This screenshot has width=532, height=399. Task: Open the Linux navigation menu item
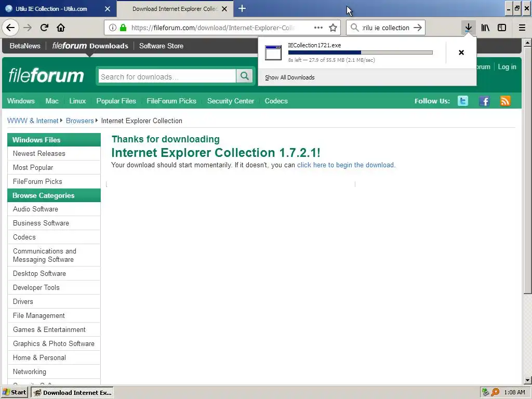point(77,101)
